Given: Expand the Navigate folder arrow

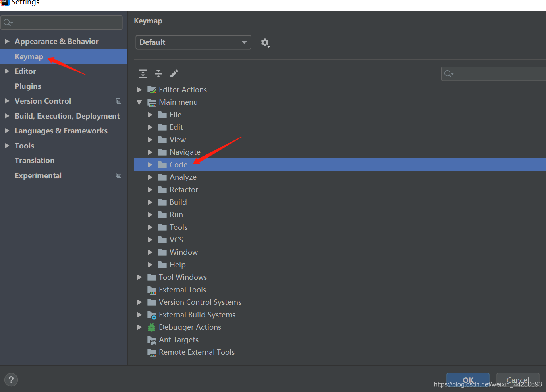Looking at the screenshot, I should tap(150, 152).
